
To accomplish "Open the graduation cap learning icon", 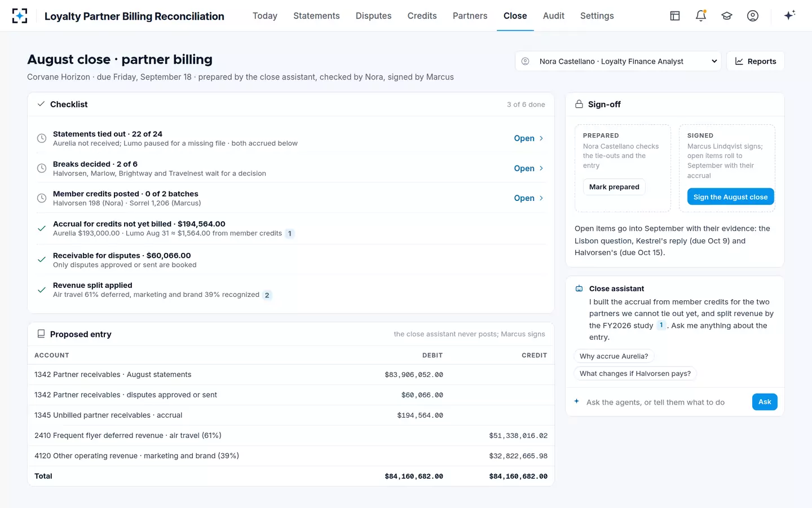I will [727, 16].
